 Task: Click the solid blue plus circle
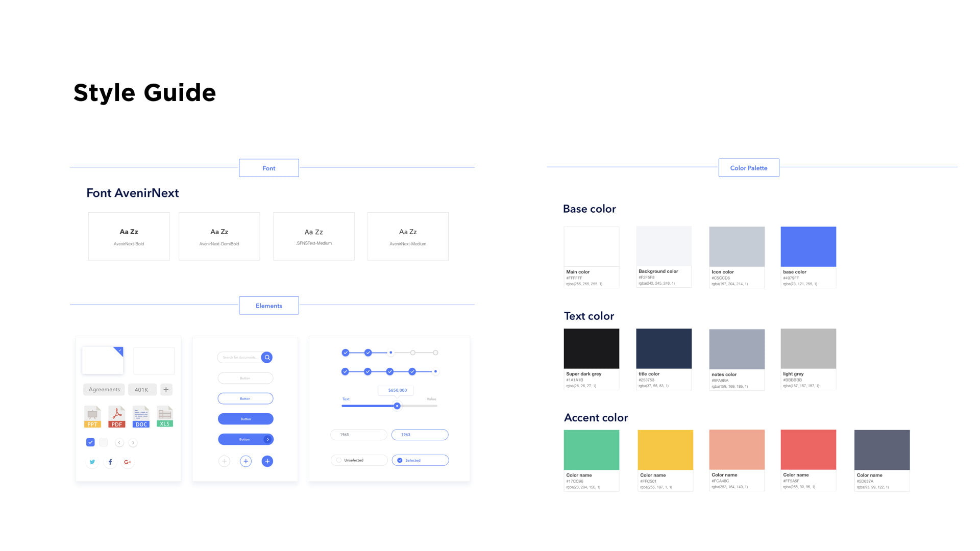267,461
